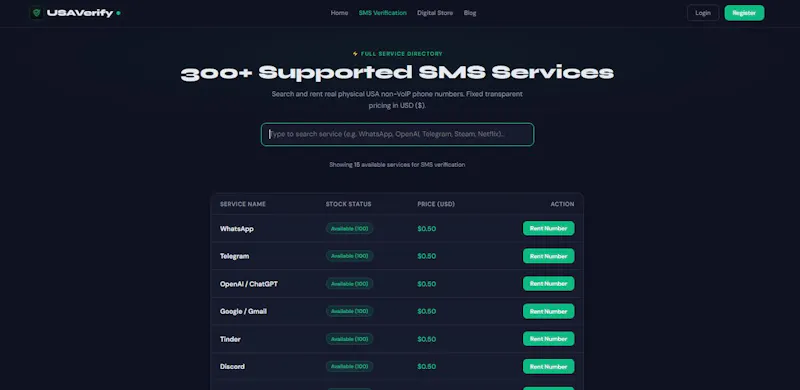Focus the service search input field

(x=397, y=134)
